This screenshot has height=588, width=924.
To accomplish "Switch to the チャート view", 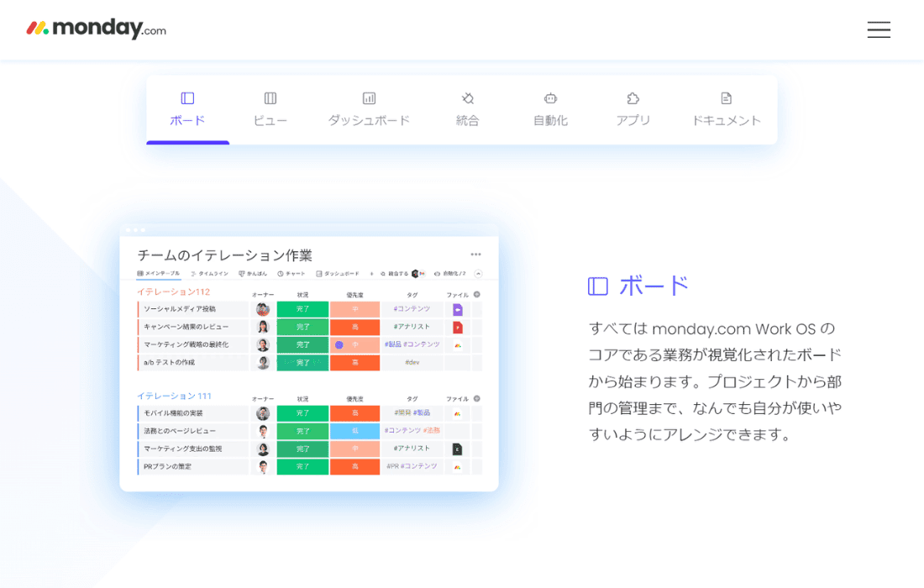I will point(291,273).
